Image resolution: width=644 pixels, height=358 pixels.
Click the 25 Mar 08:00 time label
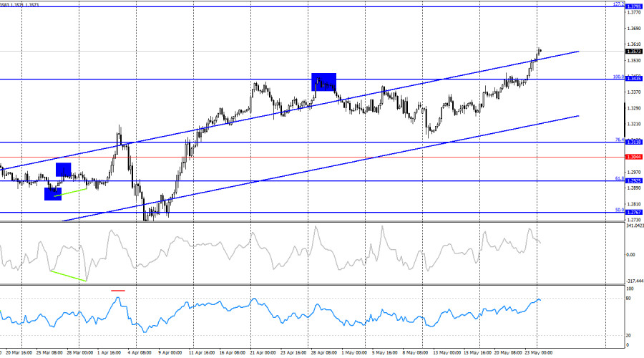click(49, 353)
